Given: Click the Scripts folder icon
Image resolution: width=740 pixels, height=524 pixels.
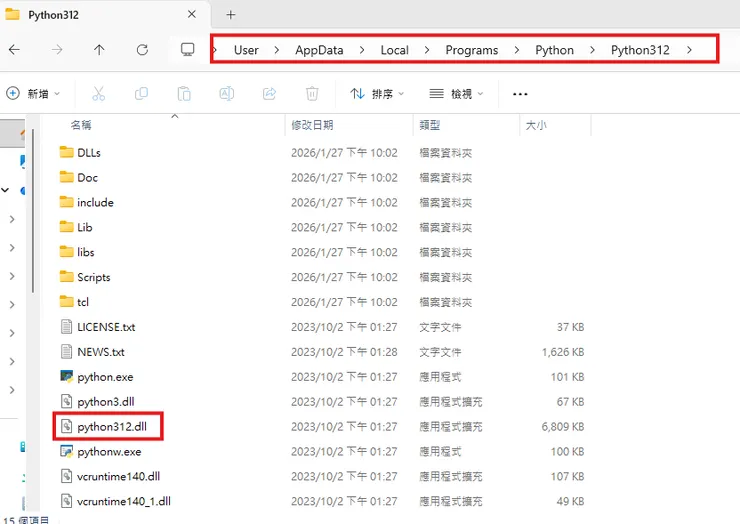Looking at the screenshot, I should (x=67, y=277).
